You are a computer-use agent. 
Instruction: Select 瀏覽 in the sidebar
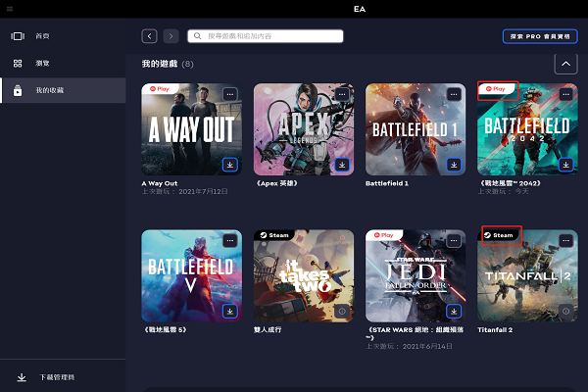click(42, 63)
